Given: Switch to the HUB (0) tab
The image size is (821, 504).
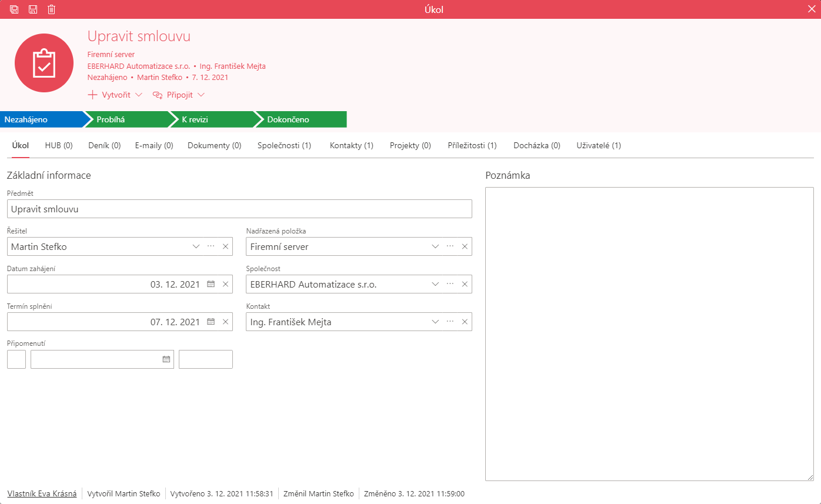Looking at the screenshot, I should (x=59, y=145).
